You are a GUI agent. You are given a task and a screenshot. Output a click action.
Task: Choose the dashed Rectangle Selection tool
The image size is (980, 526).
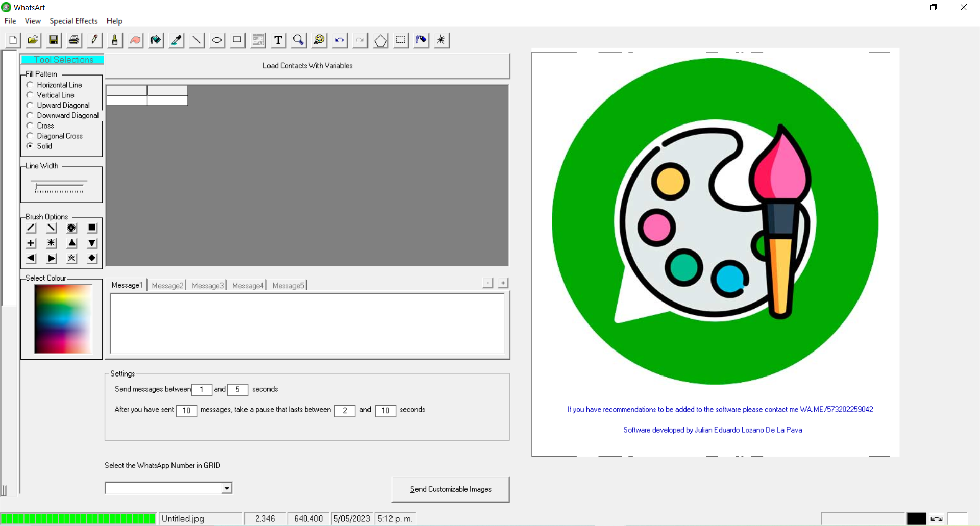401,40
